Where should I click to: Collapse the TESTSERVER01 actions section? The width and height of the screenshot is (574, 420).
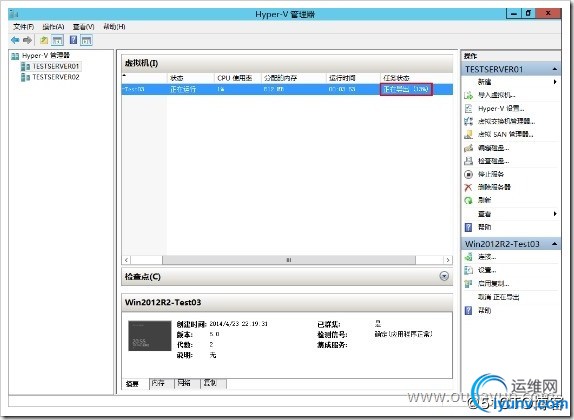tap(555, 69)
